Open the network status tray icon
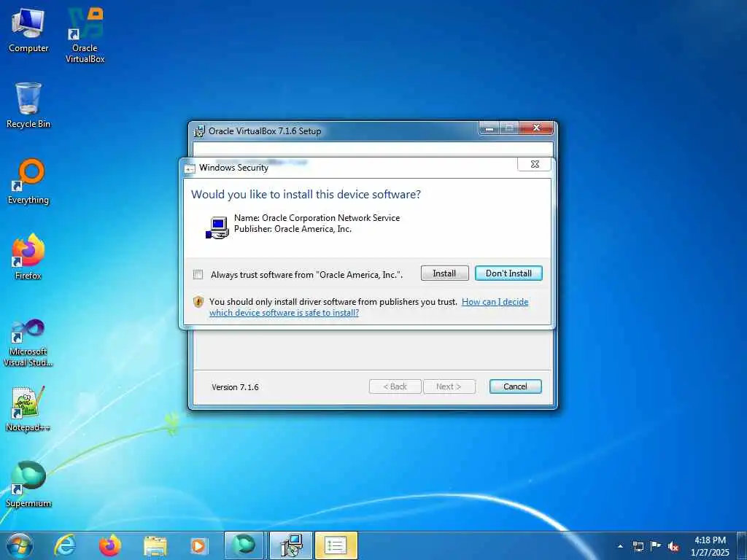 coord(638,546)
